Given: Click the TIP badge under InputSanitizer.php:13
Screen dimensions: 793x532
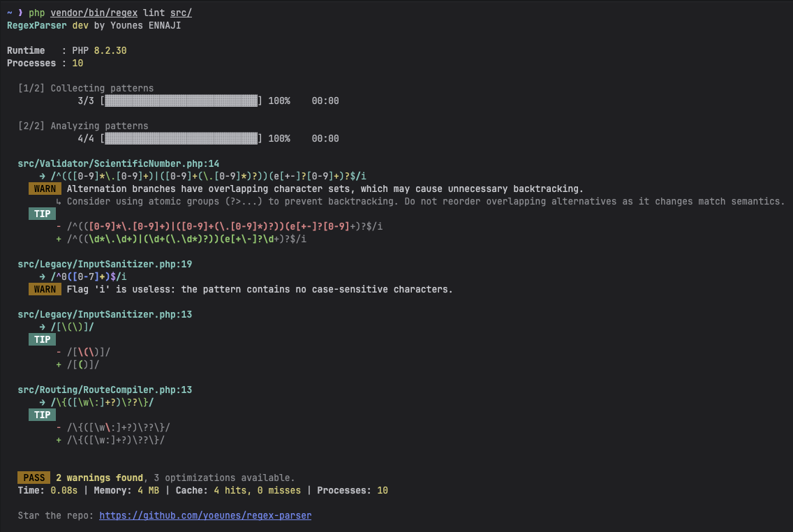Looking at the screenshot, I should pos(42,339).
